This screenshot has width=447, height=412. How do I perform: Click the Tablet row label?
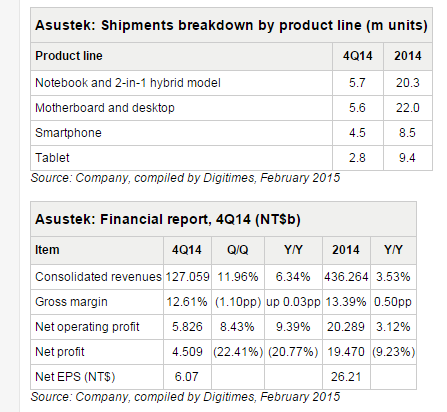click(52, 158)
